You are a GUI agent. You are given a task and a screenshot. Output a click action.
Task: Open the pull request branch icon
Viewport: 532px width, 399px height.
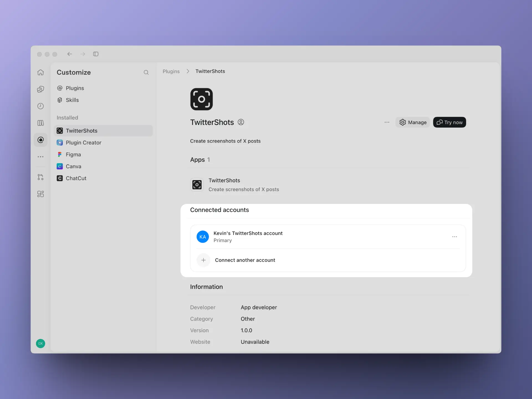point(40,177)
